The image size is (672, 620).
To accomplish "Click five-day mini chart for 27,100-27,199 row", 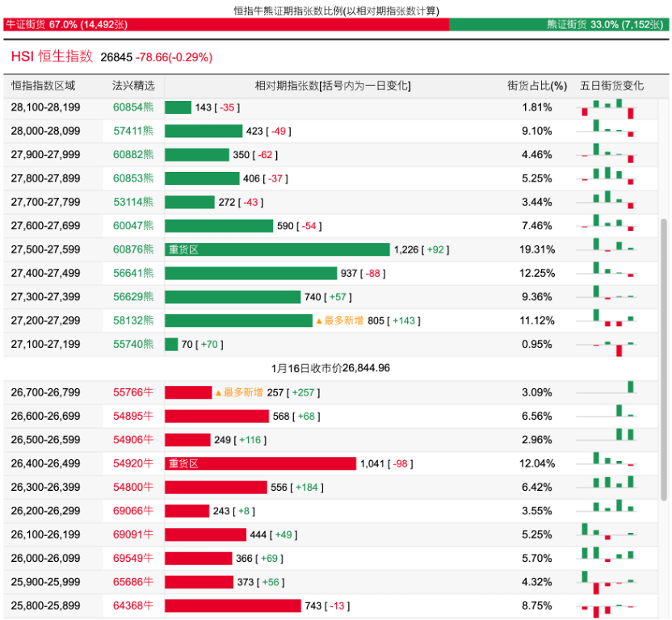I will [608, 345].
